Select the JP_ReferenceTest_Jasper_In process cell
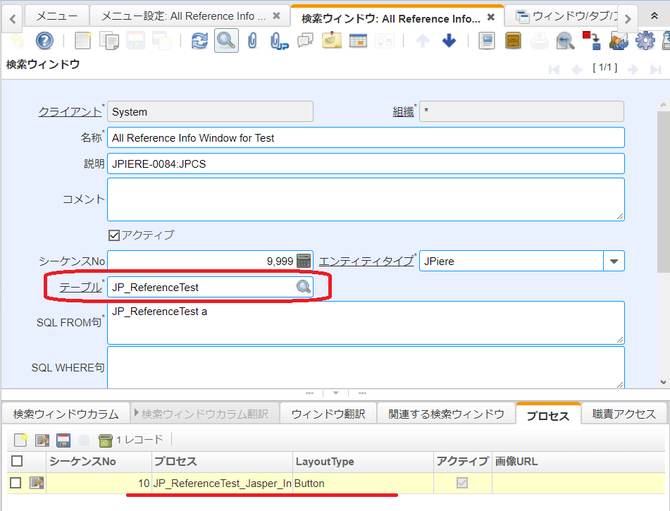 tap(222, 483)
